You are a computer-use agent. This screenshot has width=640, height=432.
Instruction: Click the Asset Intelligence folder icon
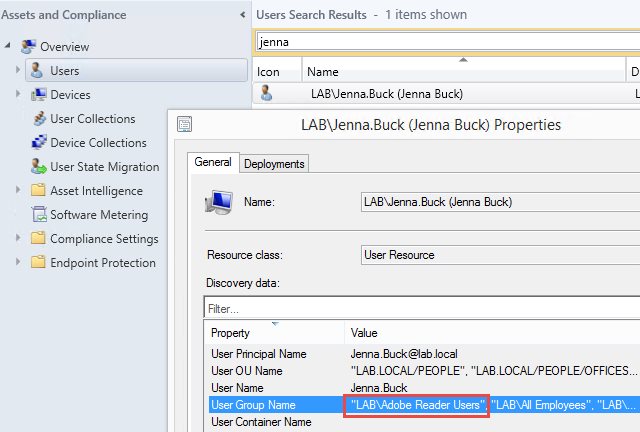click(x=38, y=190)
